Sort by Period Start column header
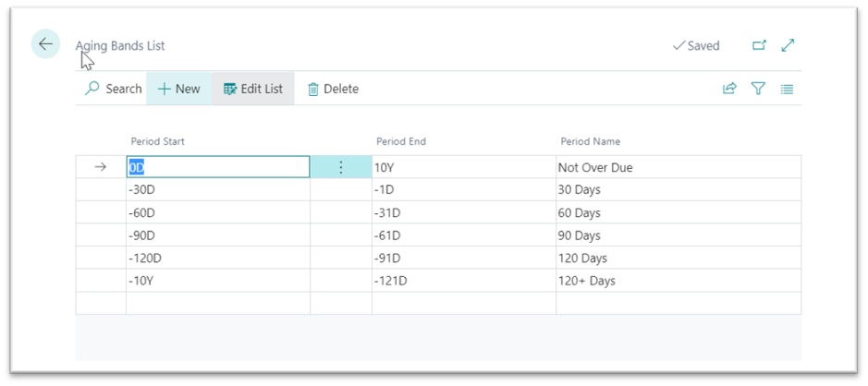The height and width of the screenshot is (386, 868). [x=158, y=141]
